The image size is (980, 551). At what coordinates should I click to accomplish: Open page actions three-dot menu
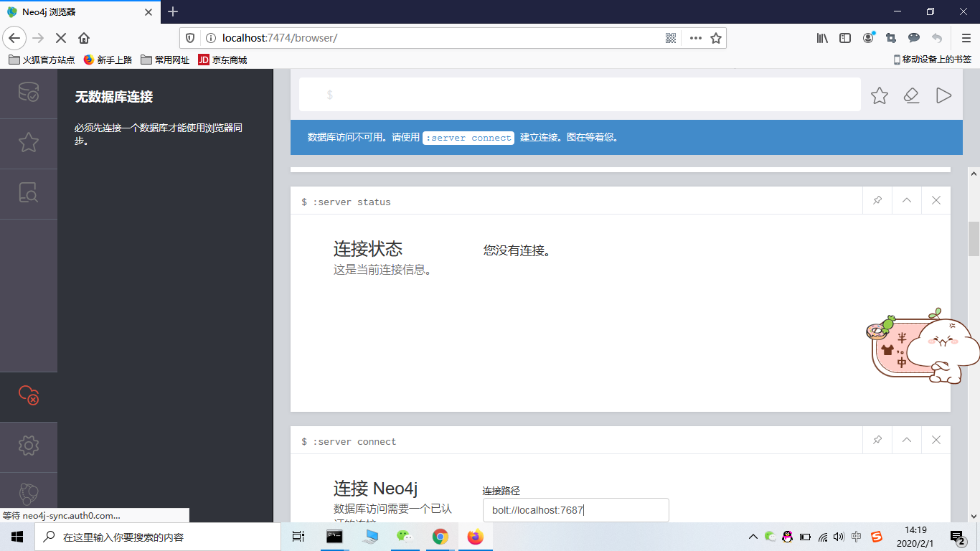pos(695,38)
